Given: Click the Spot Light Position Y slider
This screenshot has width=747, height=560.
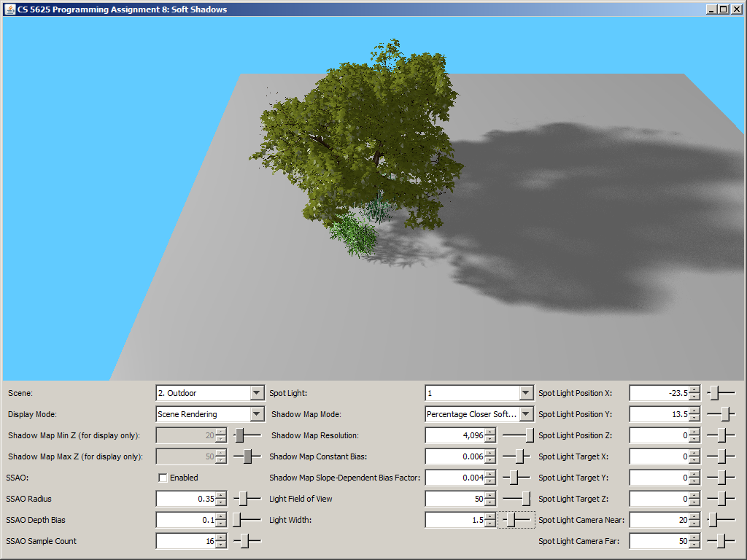Looking at the screenshot, I should click(726, 414).
